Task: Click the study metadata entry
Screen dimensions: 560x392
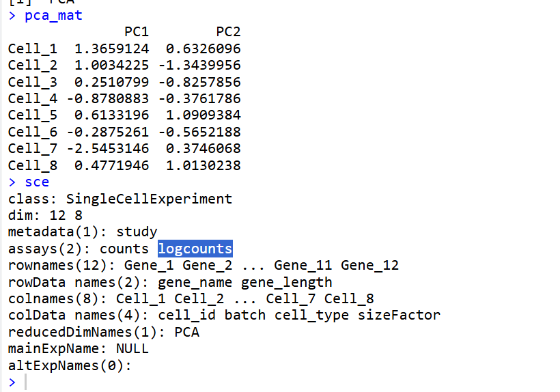Action: click(137, 232)
